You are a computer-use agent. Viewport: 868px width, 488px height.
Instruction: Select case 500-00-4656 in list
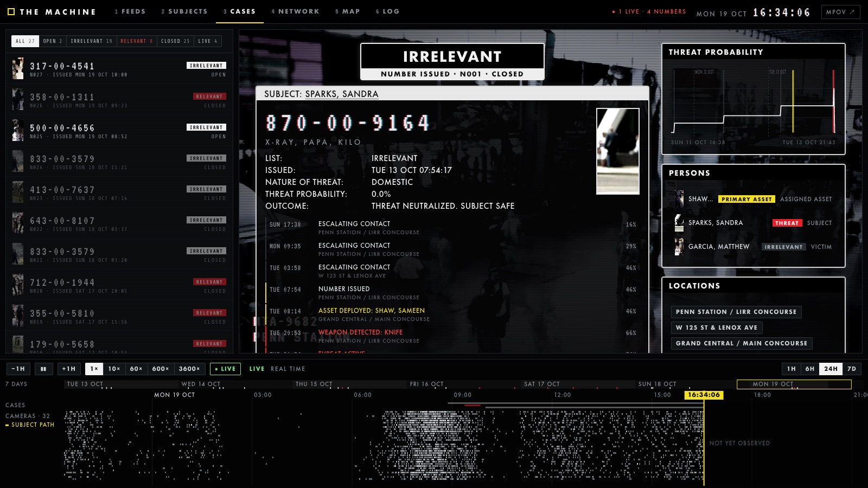coord(119,131)
